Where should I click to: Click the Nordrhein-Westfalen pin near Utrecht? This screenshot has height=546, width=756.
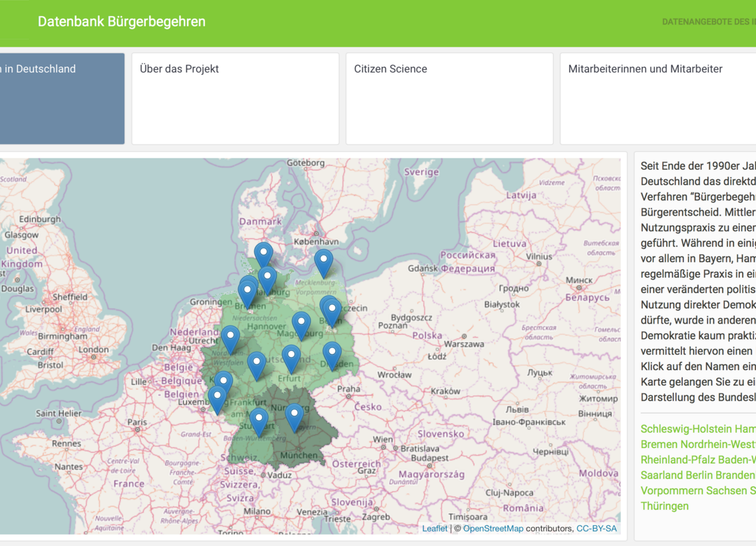click(x=230, y=339)
